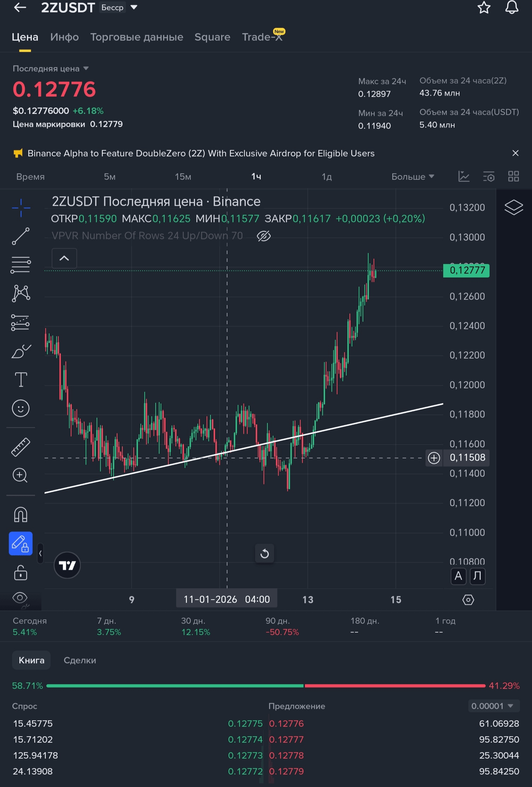Screen dimensions: 532x787
Task: Collapse the chart legend chevron
Action: tap(64, 258)
